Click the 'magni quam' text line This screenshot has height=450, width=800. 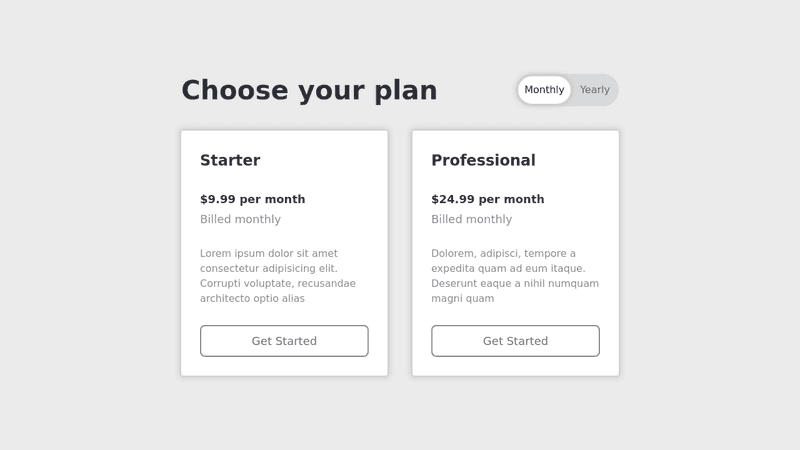pos(462,298)
